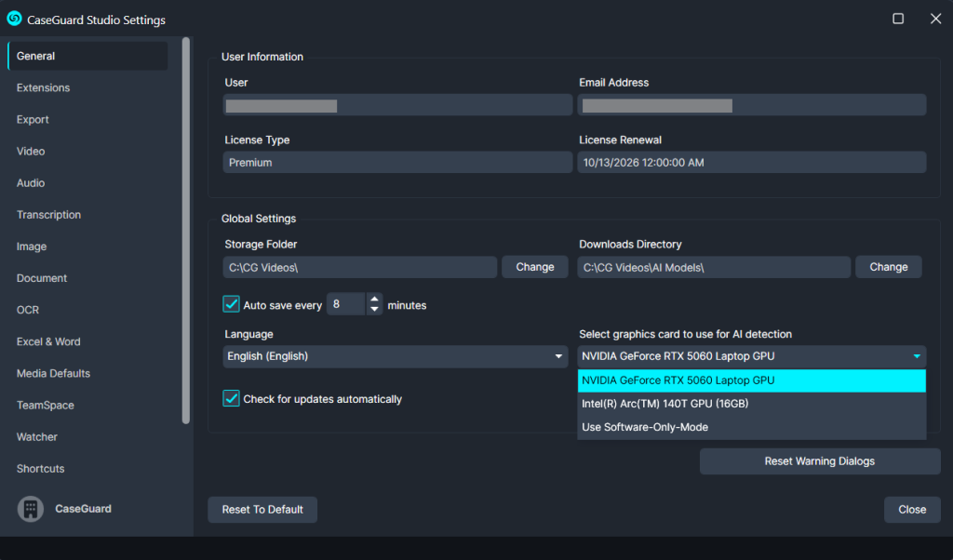
Task: Switch to the Transcription settings tab
Action: [x=48, y=215]
